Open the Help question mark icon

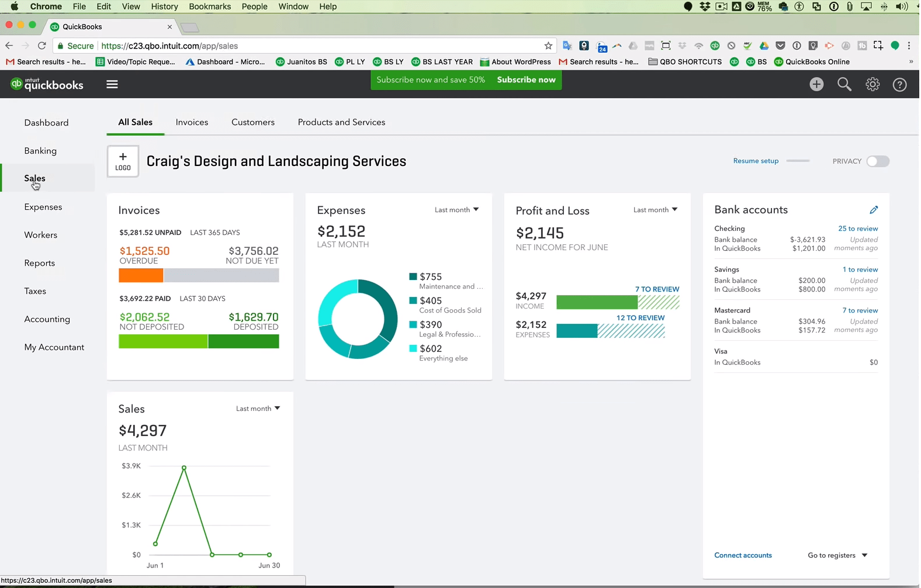900,84
